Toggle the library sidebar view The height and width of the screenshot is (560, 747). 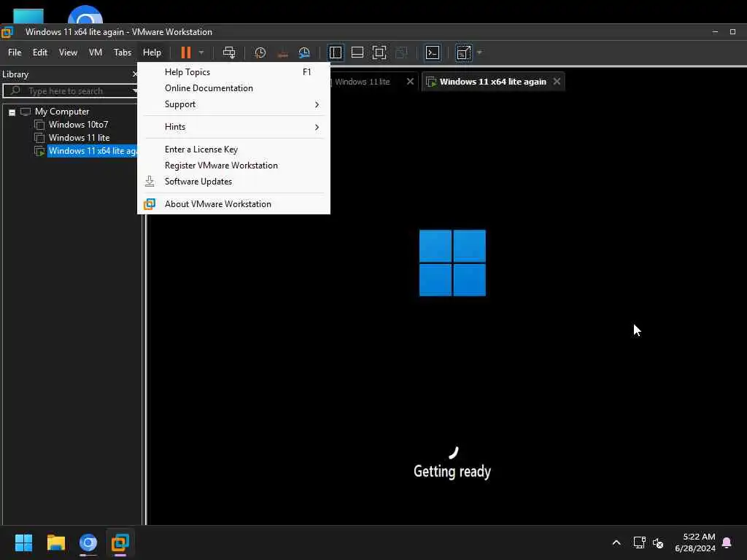click(336, 52)
